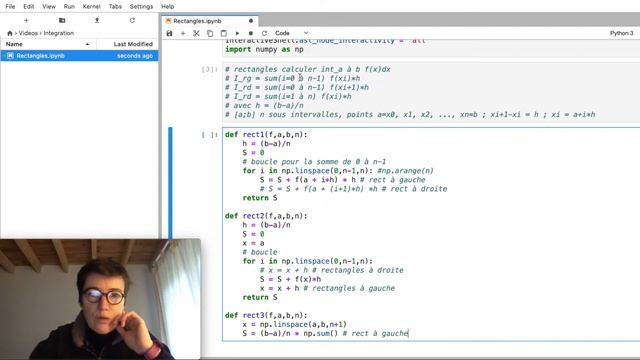Open the cell type Code dropdown
The width and height of the screenshot is (640, 360).
291,33
